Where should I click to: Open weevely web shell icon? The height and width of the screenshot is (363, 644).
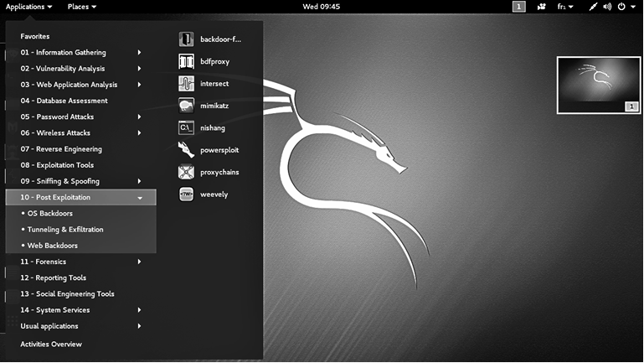tap(186, 194)
